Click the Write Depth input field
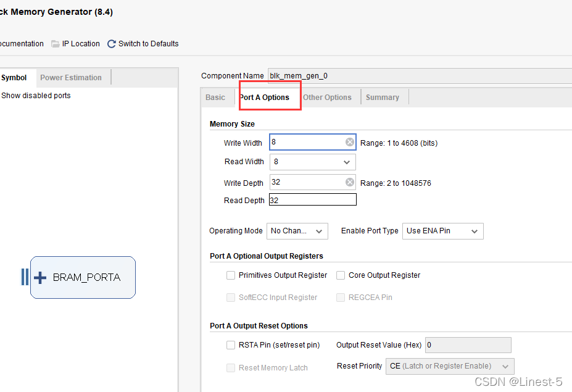This screenshot has width=572, height=392. 313,182
